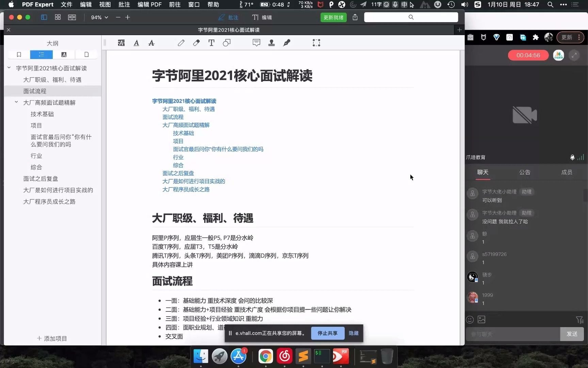Image resolution: width=588 pixels, height=368 pixels.
Task: Switch to 批注 annotate mode
Action: click(228, 17)
